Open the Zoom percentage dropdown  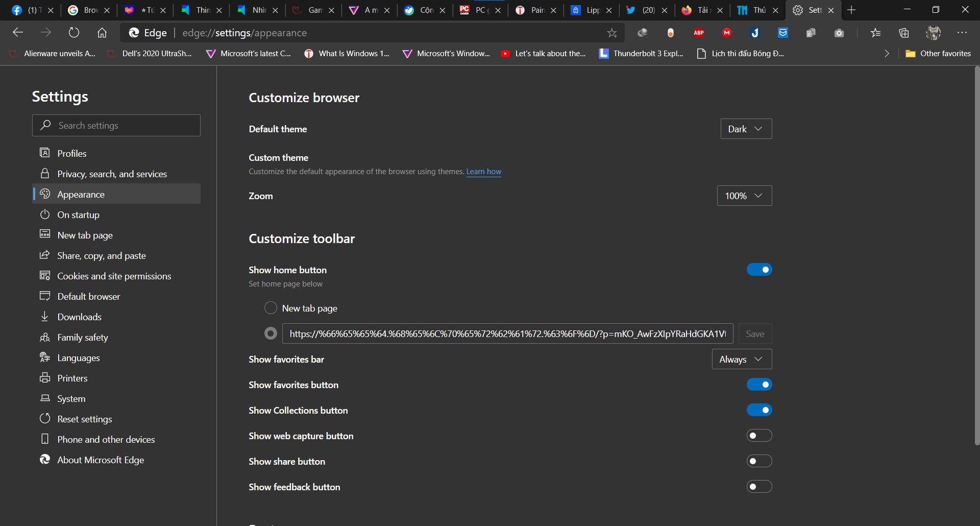click(x=744, y=196)
